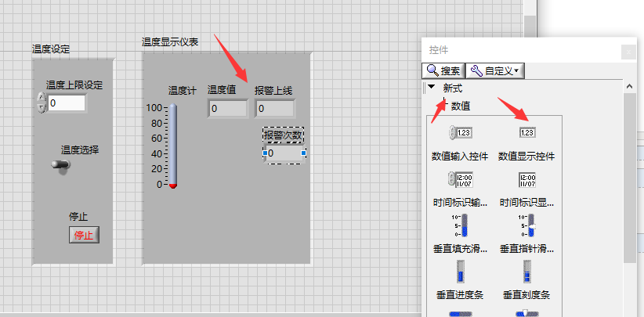
Task: Pick the 时间标识输入 time stamp control icon
Action: 460,179
